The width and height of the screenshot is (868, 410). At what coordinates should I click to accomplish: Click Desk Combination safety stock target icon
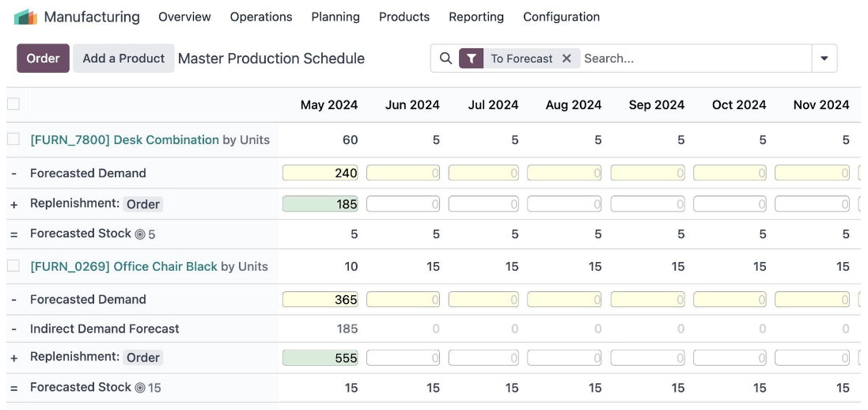pyautogui.click(x=140, y=234)
